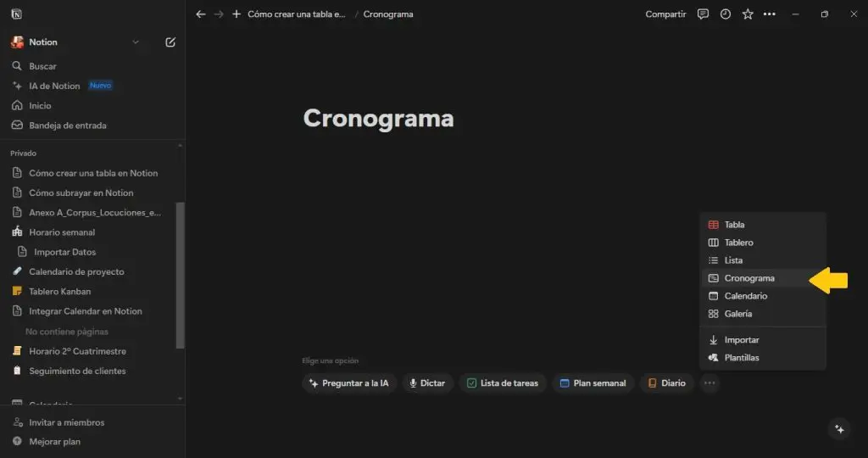
Task: Open the three-dot page menu at top right
Action: pyautogui.click(x=770, y=14)
